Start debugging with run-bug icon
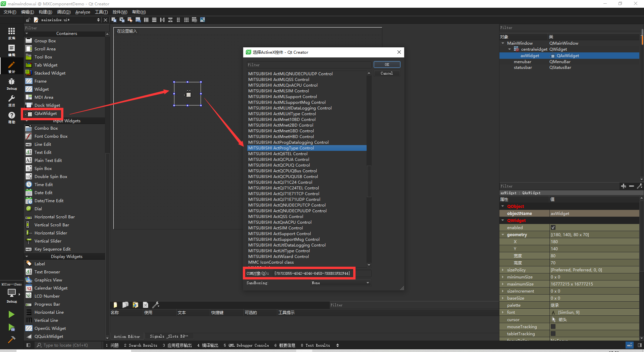This screenshot has height=352, width=644. pos(11,327)
